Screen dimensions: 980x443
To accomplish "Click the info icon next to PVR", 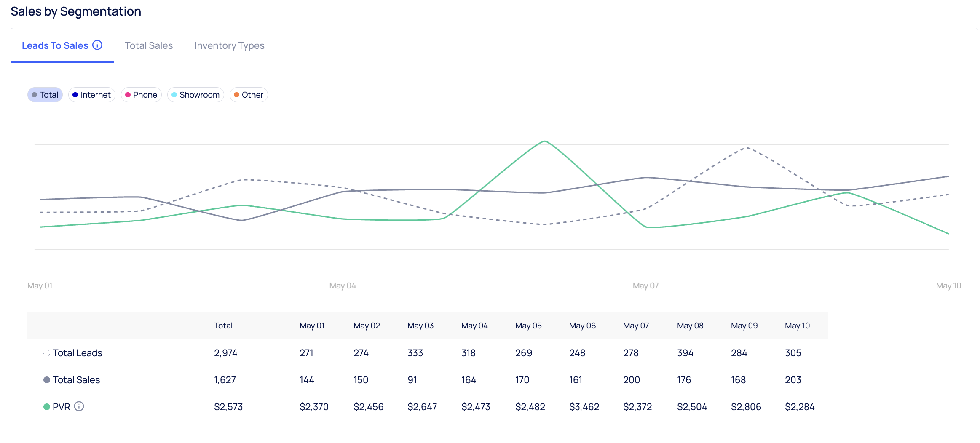I will pos(79,406).
